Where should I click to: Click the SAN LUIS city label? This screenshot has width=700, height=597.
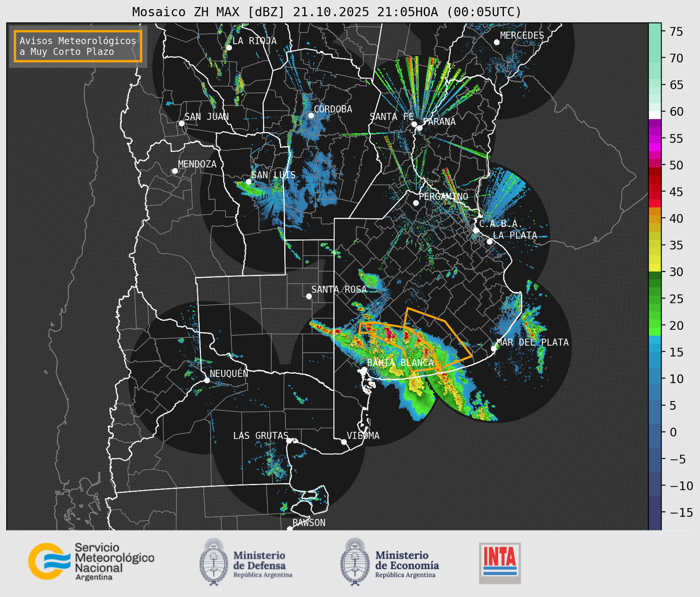click(273, 175)
